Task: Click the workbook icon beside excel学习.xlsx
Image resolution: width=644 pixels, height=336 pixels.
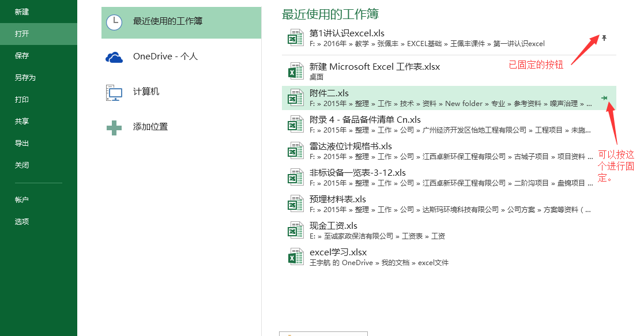Action: 296,257
